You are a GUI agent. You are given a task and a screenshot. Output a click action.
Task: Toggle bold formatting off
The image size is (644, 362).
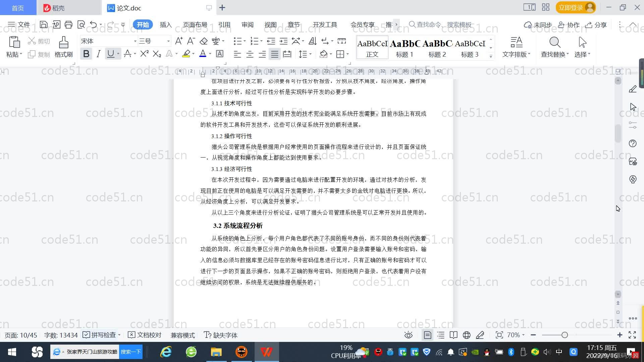coord(86,54)
